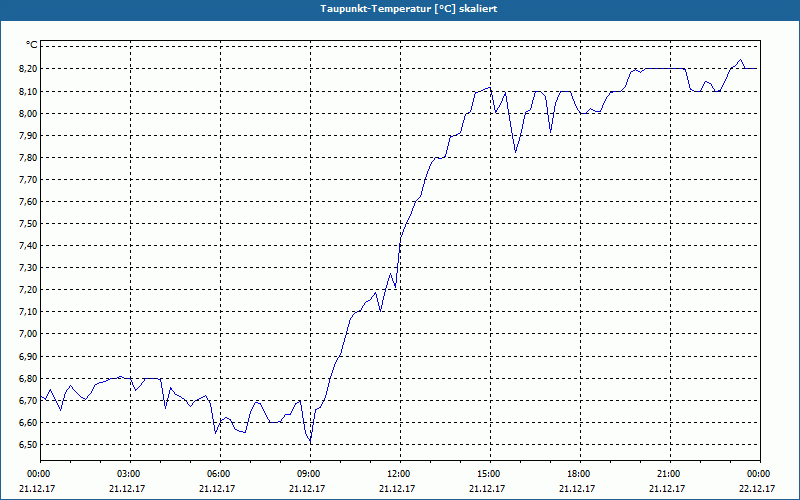Image resolution: width=800 pixels, height=500 pixels.
Task: Select the 21.12.17 date under 12:00
Action: point(397,488)
